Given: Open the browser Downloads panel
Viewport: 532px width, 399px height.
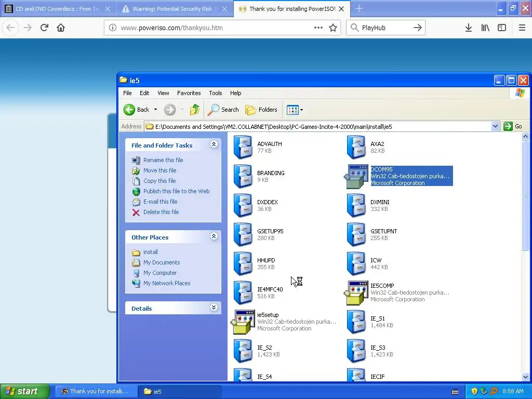Looking at the screenshot, I should coord(468,28).
